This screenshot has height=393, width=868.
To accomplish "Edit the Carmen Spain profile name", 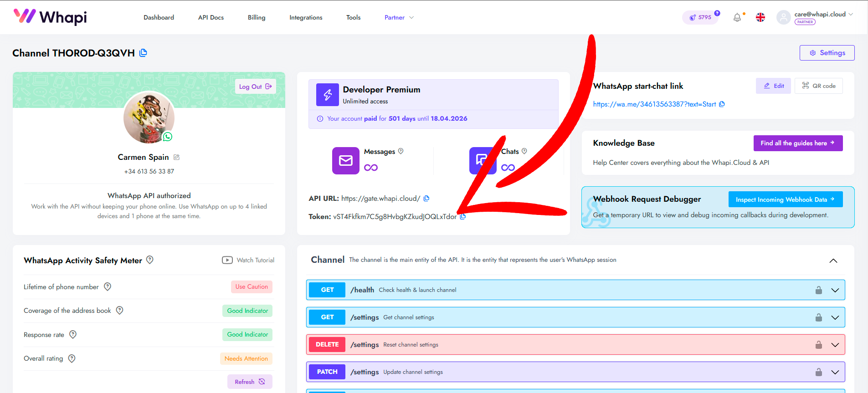I will click(177, 157).
